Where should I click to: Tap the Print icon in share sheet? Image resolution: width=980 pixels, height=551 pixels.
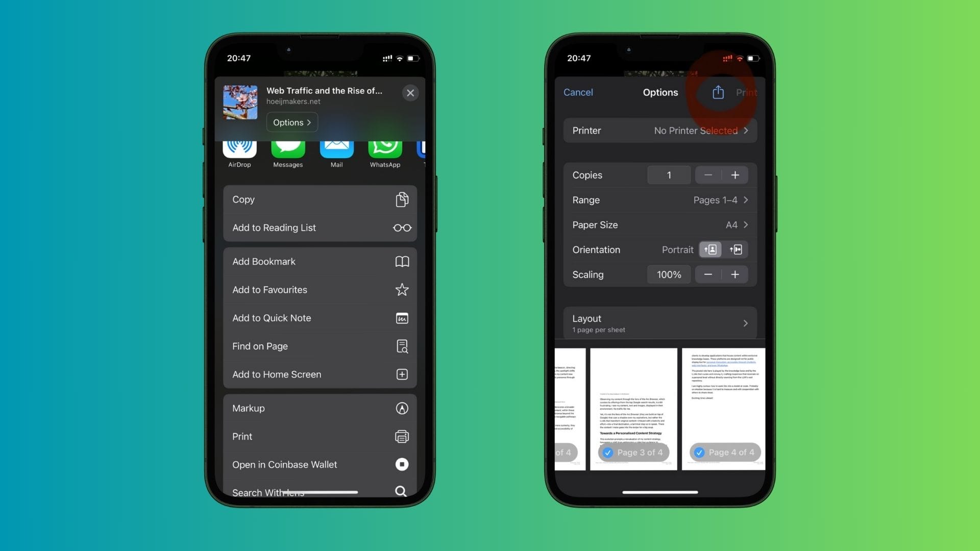click(401, 436)
